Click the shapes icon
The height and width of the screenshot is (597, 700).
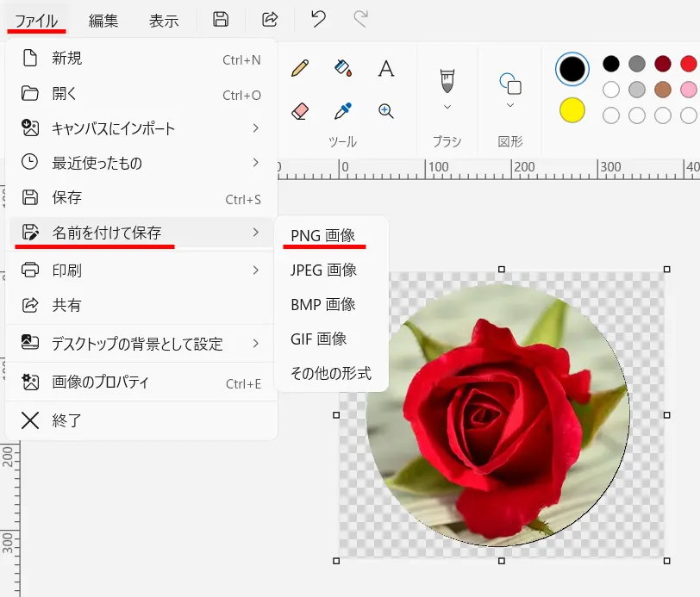[510, 84]
